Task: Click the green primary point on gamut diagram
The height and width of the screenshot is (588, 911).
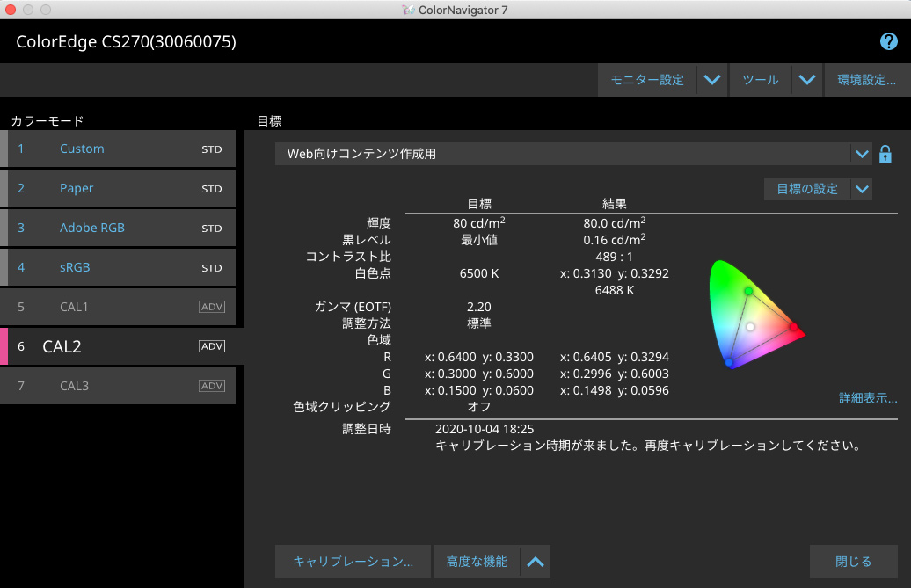Action: 749,291
